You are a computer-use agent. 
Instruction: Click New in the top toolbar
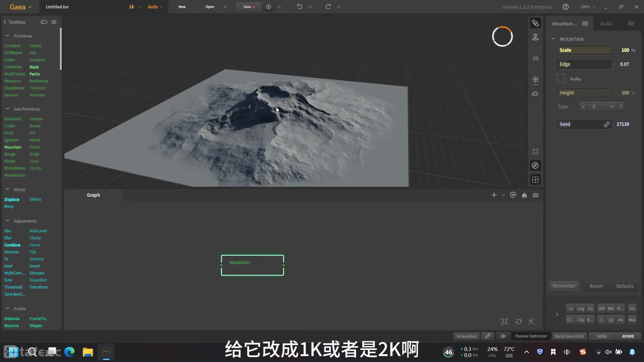[x=182, y=7]
